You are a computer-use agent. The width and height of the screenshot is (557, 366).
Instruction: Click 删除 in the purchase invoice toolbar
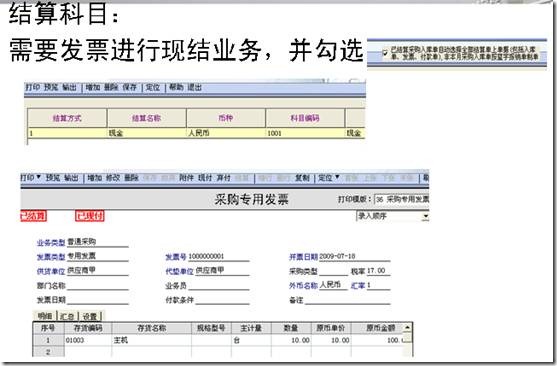[x=131, y=178]
